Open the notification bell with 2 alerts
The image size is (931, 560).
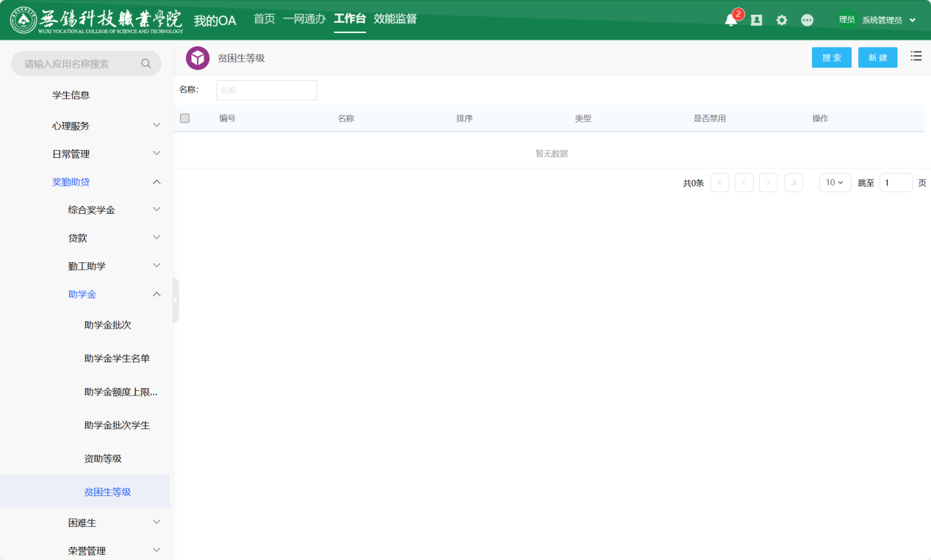731,20
